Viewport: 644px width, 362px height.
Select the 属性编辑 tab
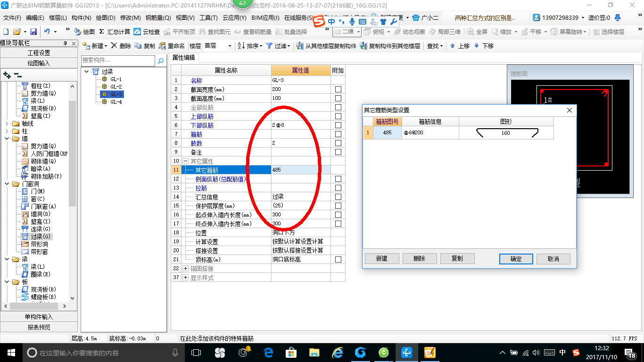pyautogui.click(x=183, y=58)
